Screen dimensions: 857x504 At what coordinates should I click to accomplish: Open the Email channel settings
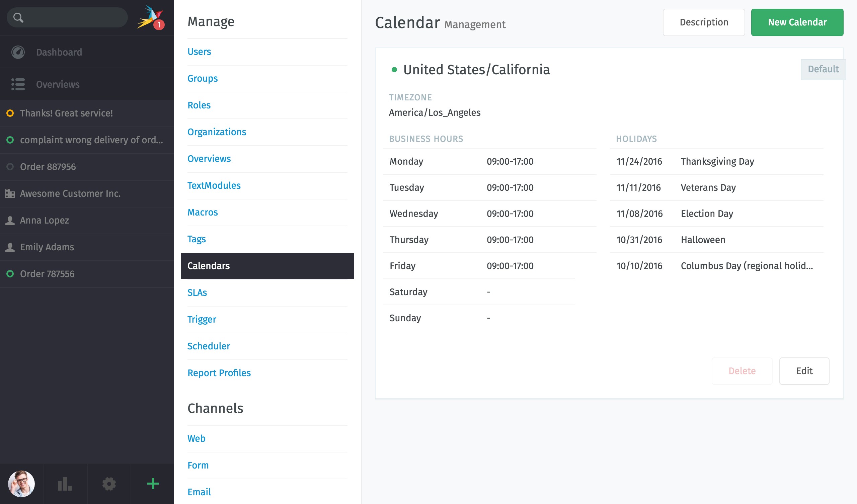tap(199, 492)
